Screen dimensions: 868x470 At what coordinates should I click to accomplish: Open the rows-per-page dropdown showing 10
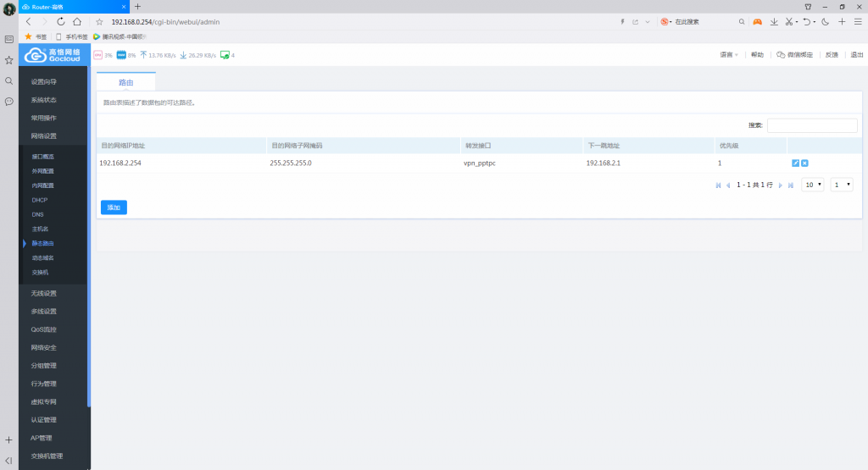pyautogui.click(x=813, y=185)
